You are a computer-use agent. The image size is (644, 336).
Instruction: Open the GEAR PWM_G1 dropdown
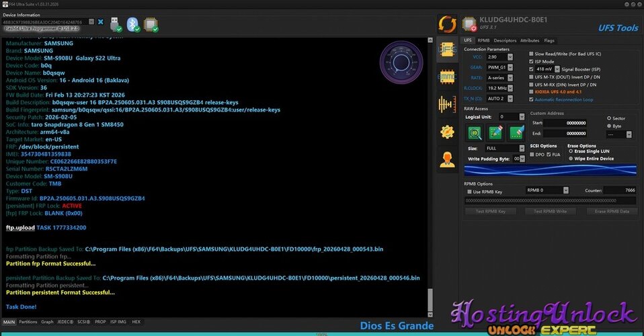[510, 67]
